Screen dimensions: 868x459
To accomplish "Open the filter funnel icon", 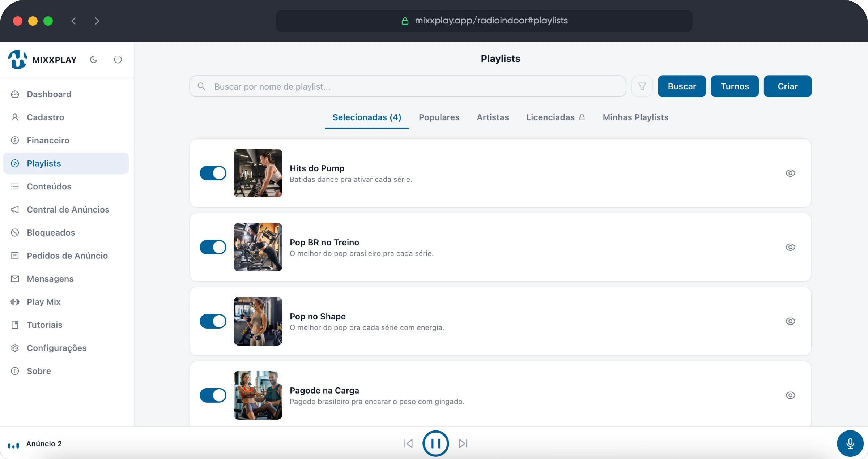I will point(642,86).
